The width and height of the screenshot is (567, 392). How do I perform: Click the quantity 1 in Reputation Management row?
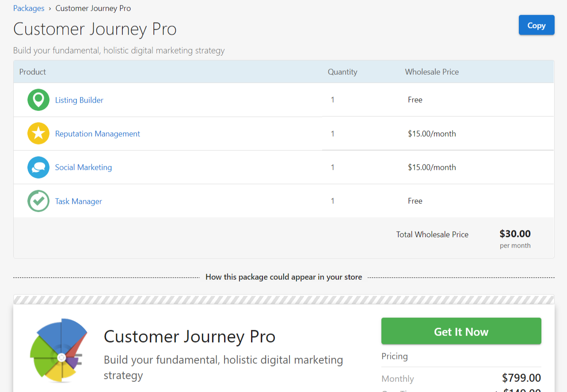tap(333, 133)
